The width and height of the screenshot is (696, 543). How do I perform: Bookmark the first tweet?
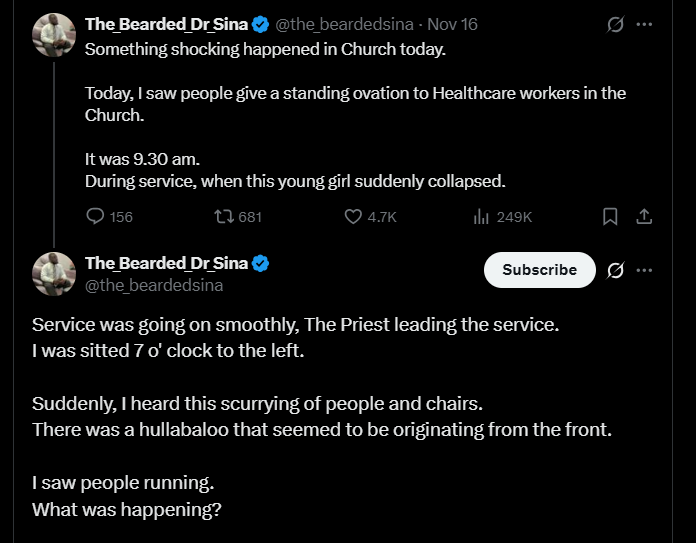610,216
